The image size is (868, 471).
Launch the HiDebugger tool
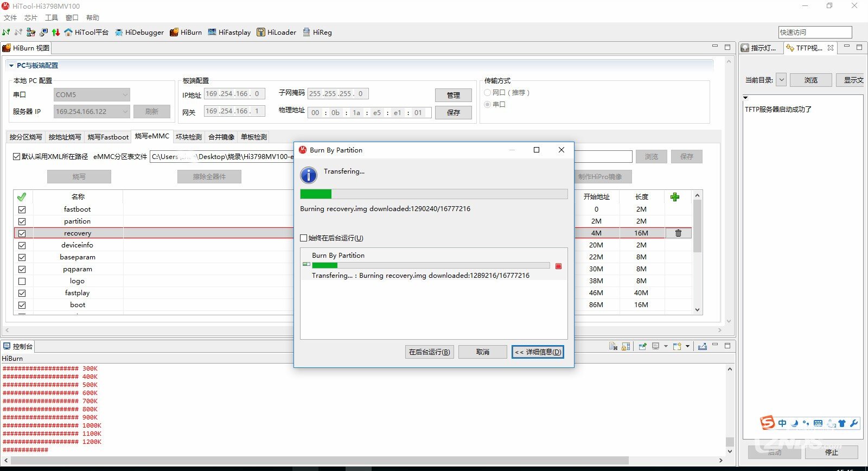click(139, 32)
